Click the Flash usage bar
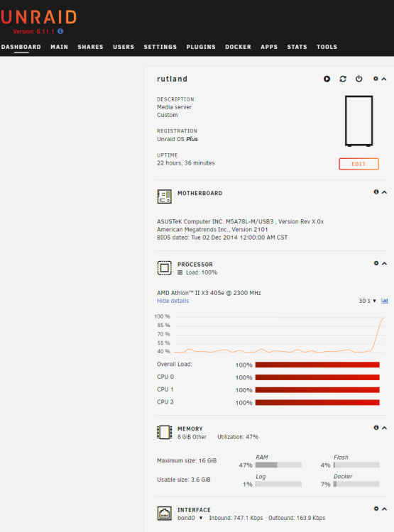394x532 pixels. [356, 465]
